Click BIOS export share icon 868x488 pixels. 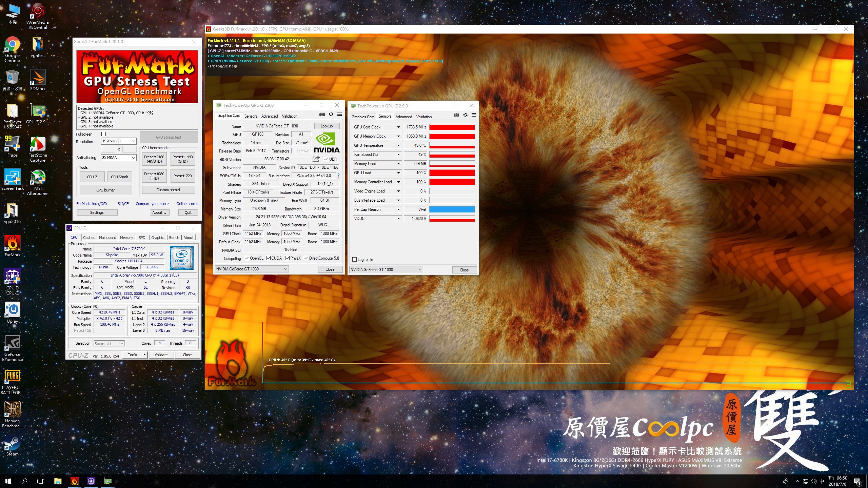316,159
